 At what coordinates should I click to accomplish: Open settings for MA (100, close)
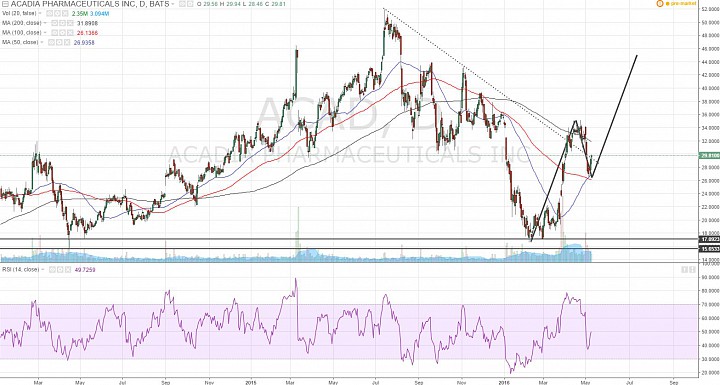[x=62, y=33]
